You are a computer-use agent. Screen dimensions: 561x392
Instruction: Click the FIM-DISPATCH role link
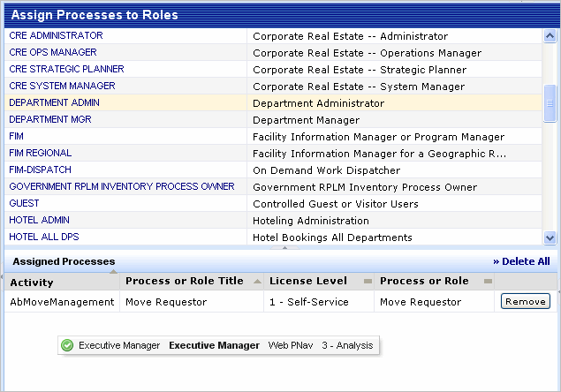coord(41,170)
